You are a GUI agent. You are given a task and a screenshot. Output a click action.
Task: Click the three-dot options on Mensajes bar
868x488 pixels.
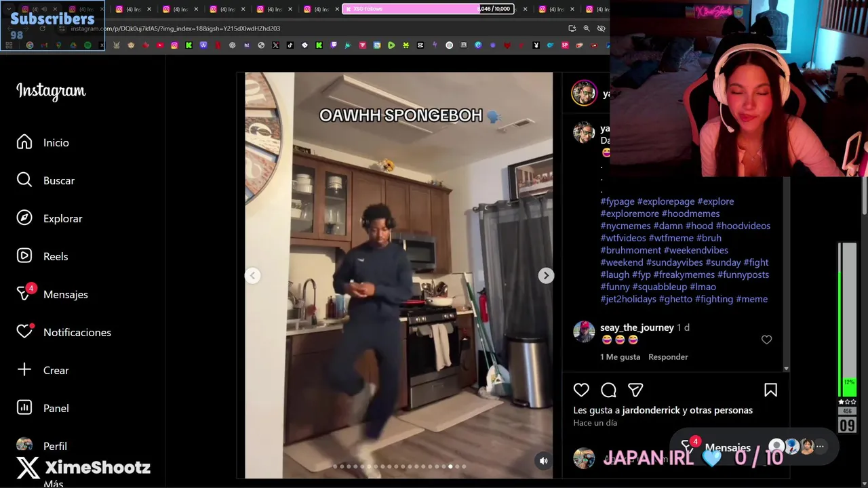(820, 447)
